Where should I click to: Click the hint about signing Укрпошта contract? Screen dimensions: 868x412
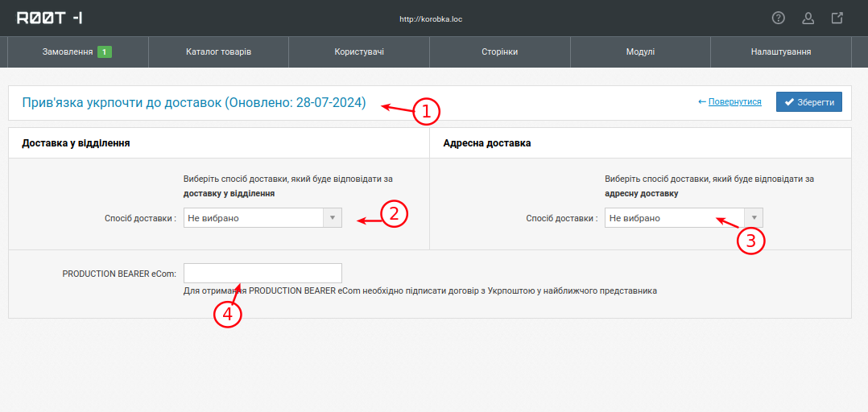420,290
